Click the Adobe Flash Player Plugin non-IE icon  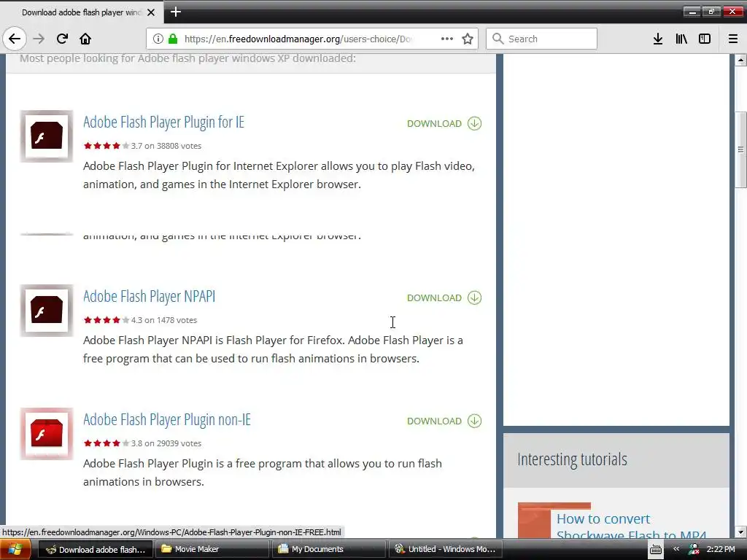[x=47, y=434]
